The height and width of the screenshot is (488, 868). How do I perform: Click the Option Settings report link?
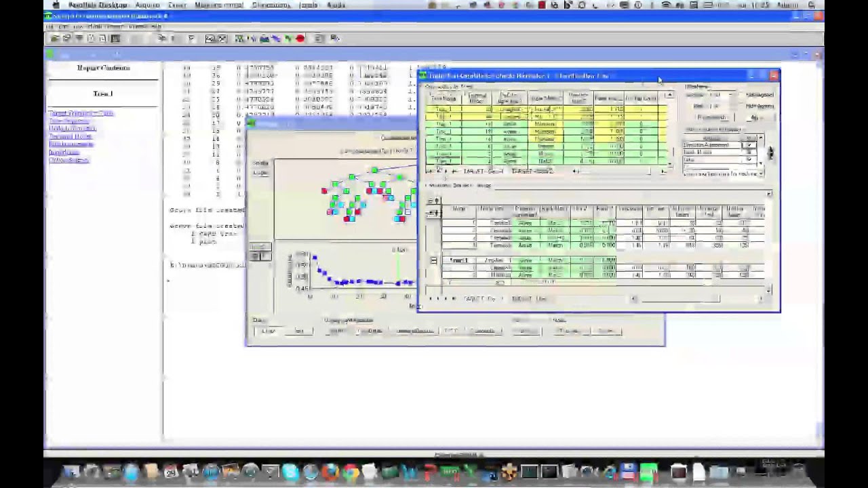click(x=69, y=160)
